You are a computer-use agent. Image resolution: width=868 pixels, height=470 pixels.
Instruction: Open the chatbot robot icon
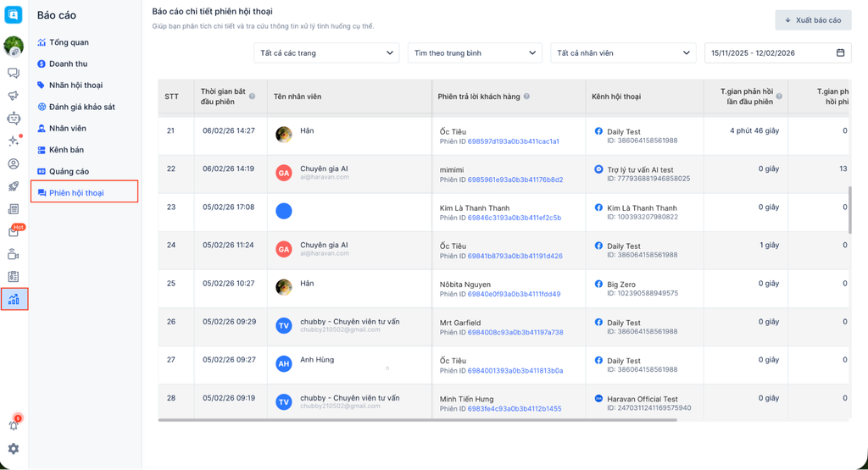(14, 119)
